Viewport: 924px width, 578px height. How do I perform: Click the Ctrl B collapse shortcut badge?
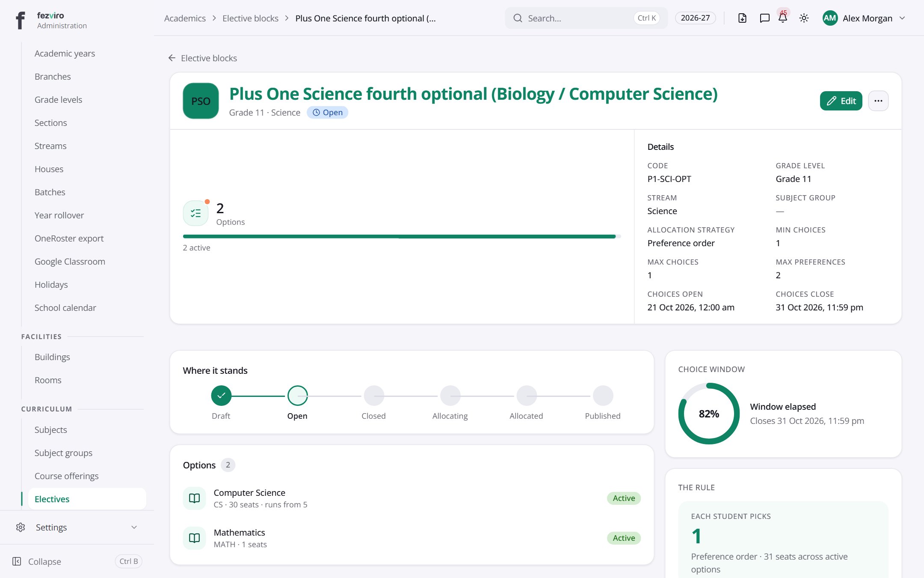[128, 561]
